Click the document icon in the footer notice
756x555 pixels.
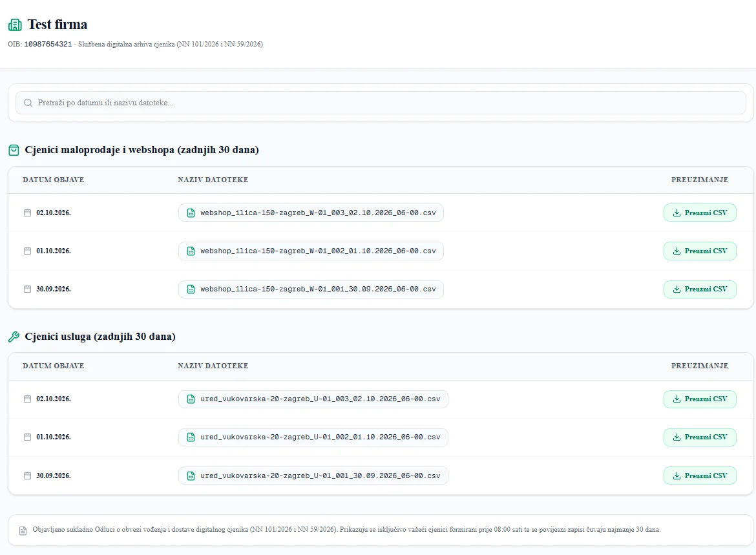pos(23,530)
